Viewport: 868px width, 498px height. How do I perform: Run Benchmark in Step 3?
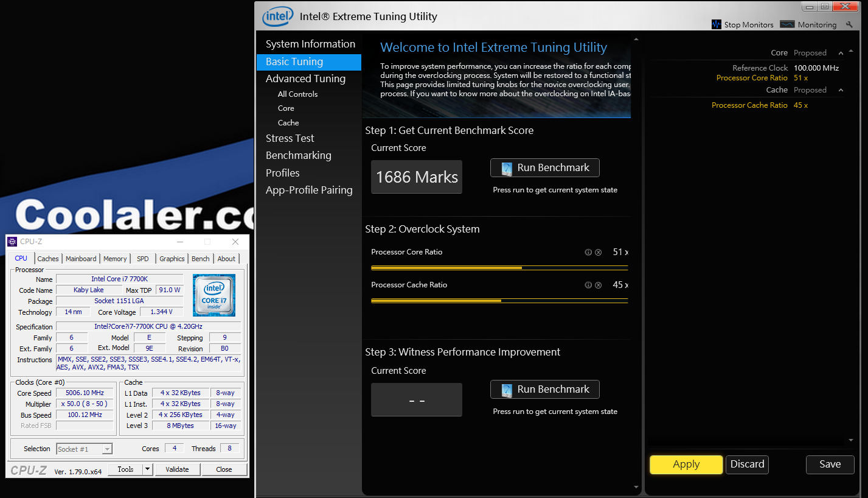(x=544, y=390)
